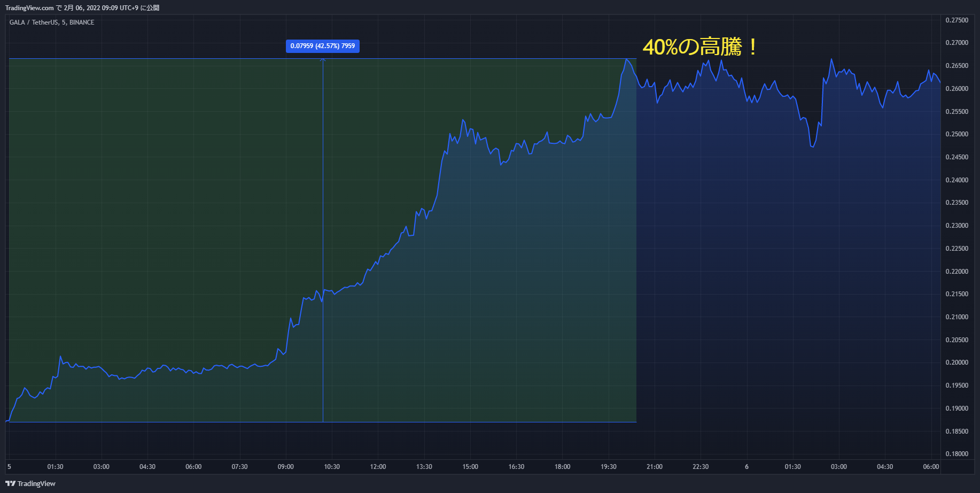
Task: Click the 0.26500 price axis label
Action: 956,66
